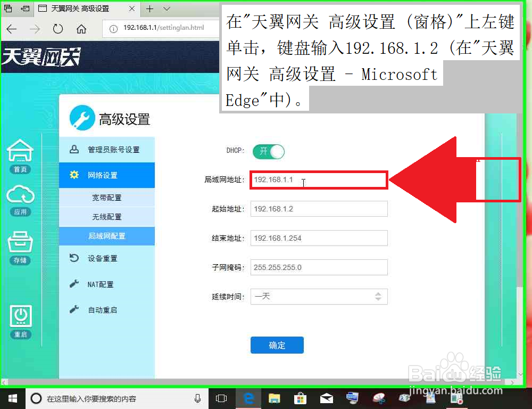Select 网络设置 menu item
Image resolution: width=532 pixels, height=409 pixels.
107,175
